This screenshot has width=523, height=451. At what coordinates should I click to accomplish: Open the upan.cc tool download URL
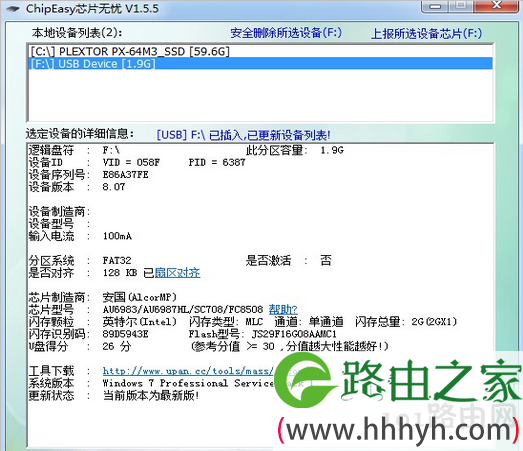188,371
